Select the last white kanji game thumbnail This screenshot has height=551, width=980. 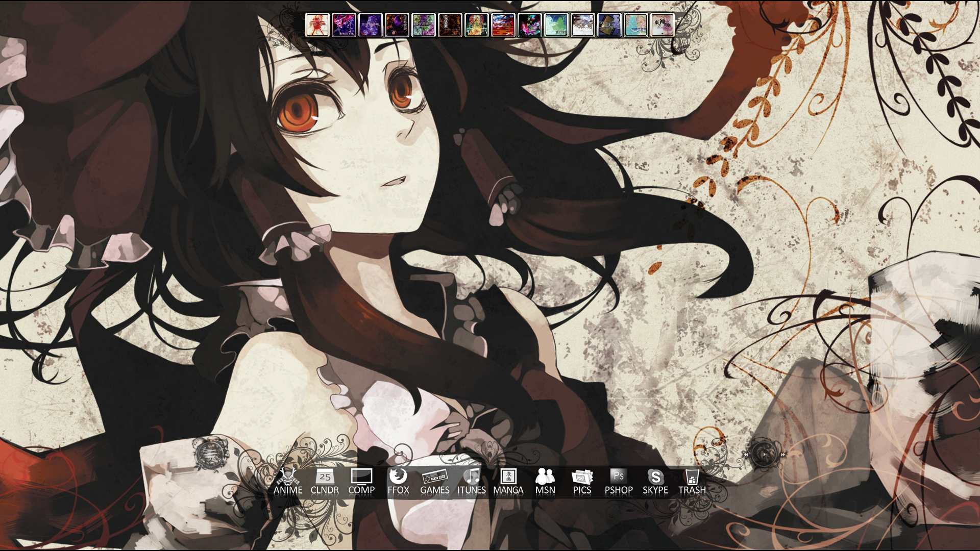[663, 25]
